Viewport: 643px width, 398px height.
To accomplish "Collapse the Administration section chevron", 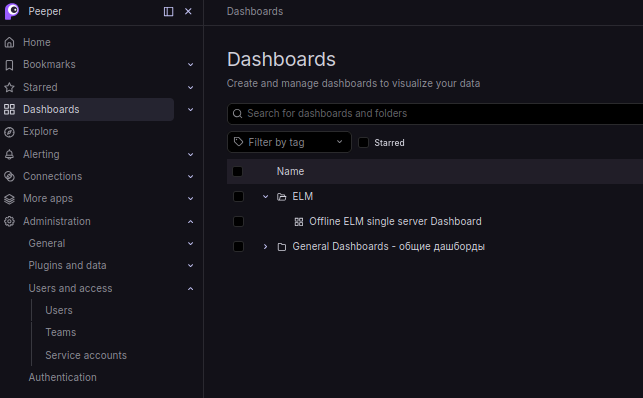I will [190, 222].
